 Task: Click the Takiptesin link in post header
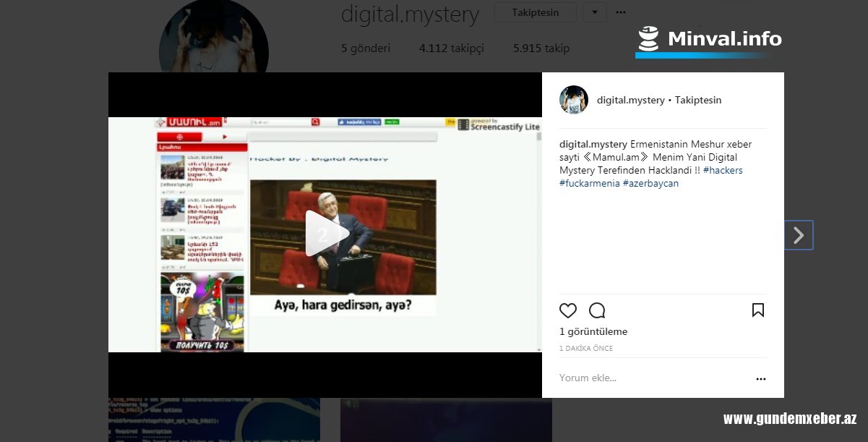[698, 100]
